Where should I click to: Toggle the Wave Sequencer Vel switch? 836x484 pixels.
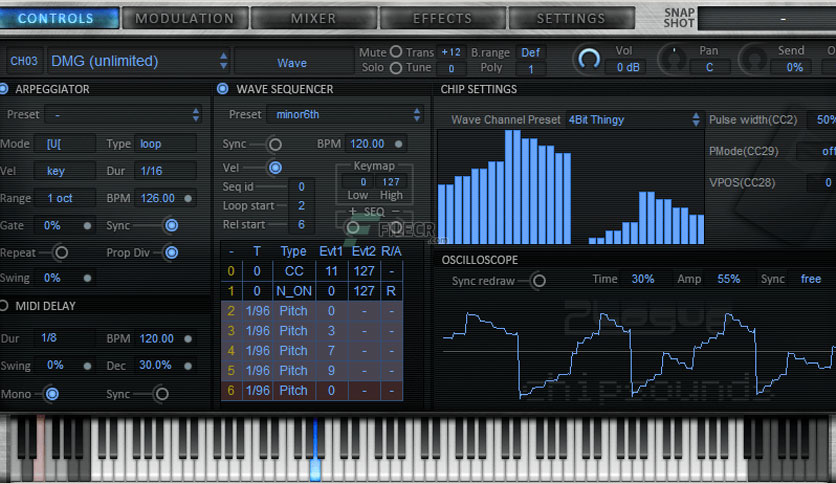(275, 168)
